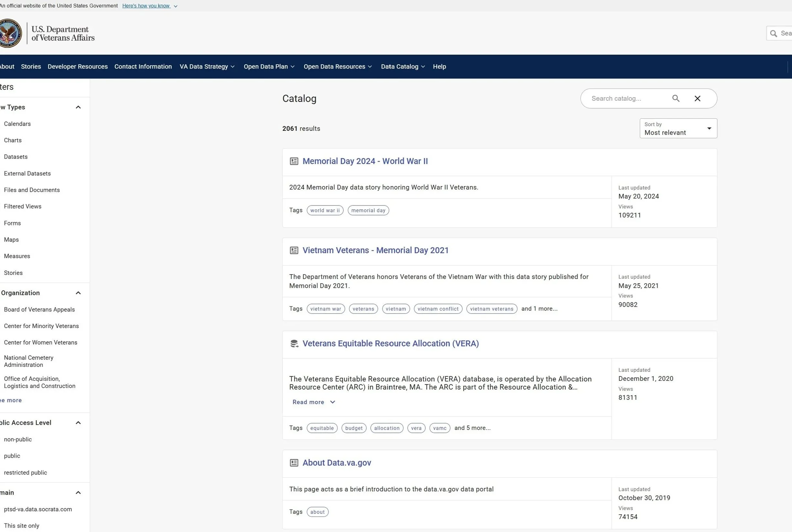
Task: Open Developer Resources in navigation bar
Action: [x=78, y=67]
